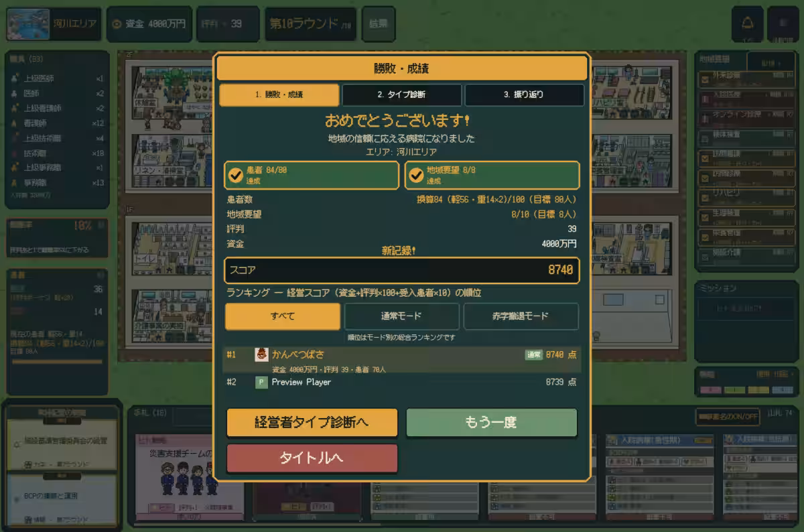The width and height of the screenshot is (804, 532).
Task: Toggle the 訪問診療 checkbox in right panel
Action: point(705,178)
